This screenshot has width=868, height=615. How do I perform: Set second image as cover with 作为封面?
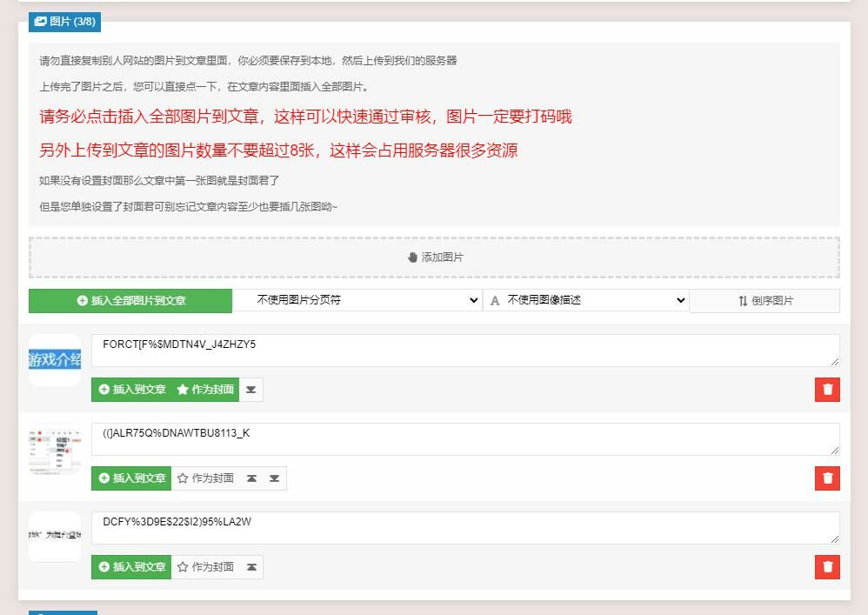pyautogui.click(x=205, y=478)
